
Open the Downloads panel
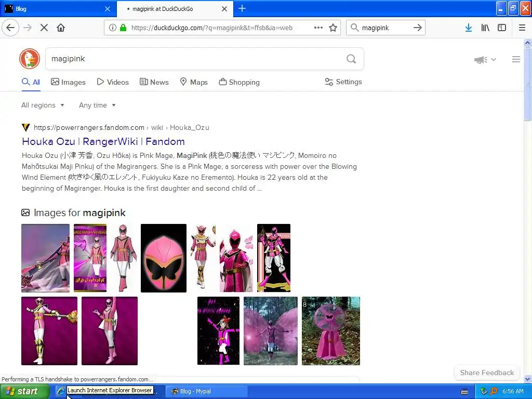469,28
